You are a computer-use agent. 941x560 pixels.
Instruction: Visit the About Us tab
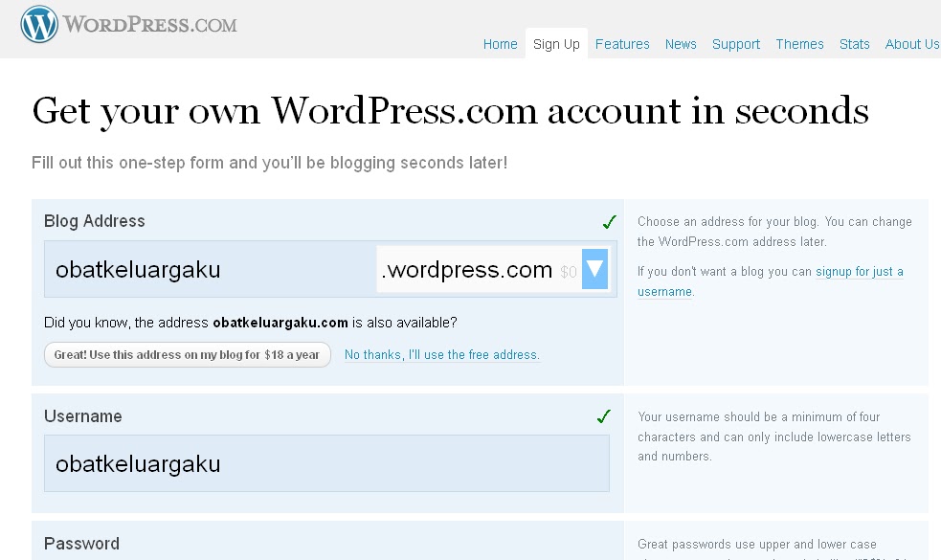pyautogui.click(x=911, y=44)
